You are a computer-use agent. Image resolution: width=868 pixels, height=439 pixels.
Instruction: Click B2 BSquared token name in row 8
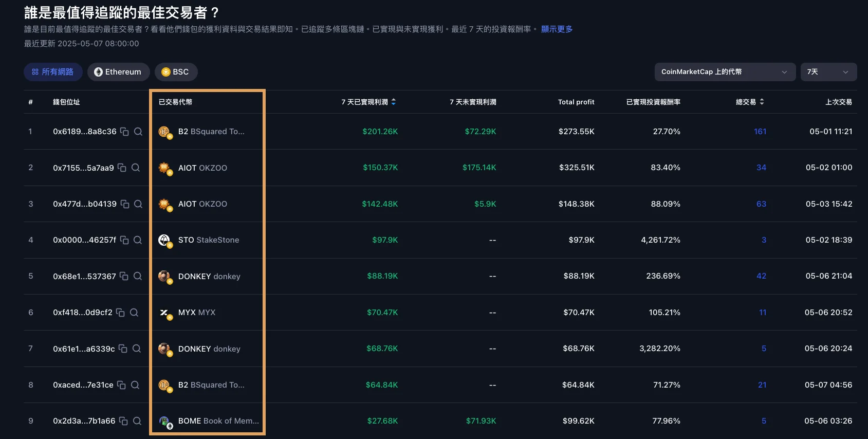[211, 385]
